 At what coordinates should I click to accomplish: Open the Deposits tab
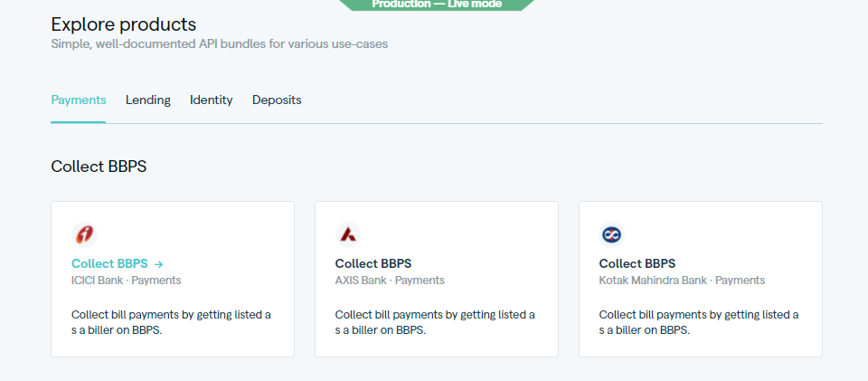277,100
